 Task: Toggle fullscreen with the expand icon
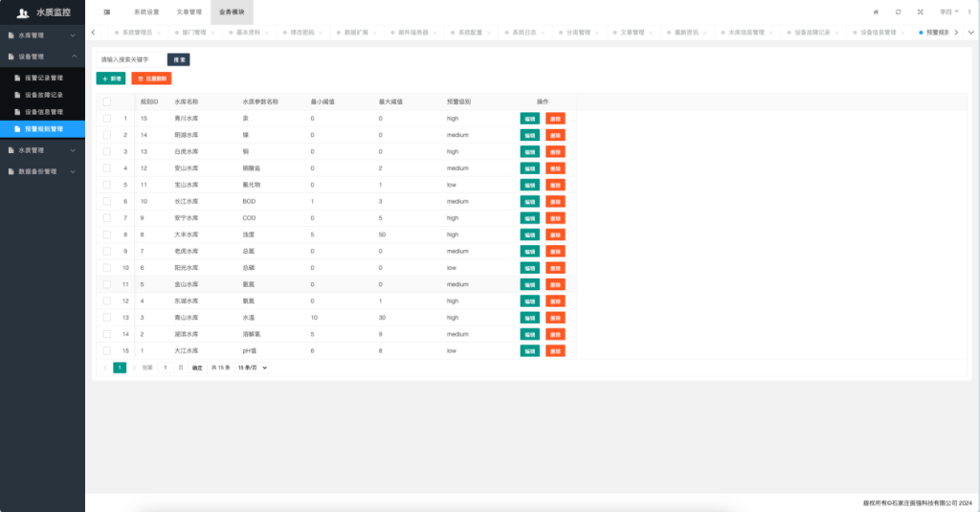click(920, 12)
